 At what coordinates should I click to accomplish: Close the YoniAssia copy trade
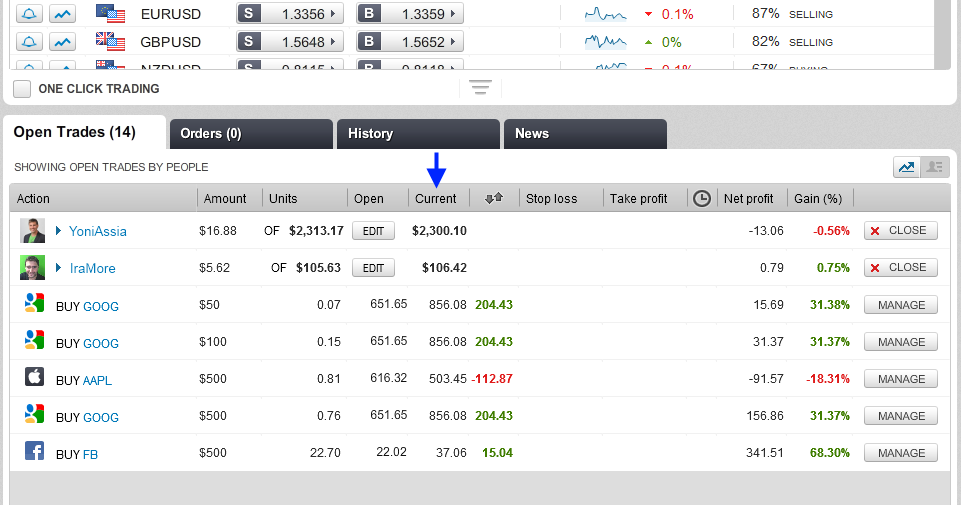[x=901, y=230]
